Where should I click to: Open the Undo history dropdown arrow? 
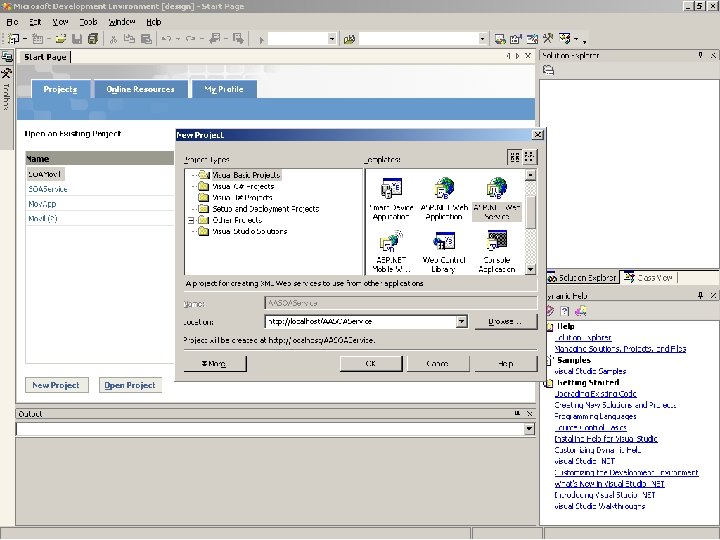click(x=178, y=39)
